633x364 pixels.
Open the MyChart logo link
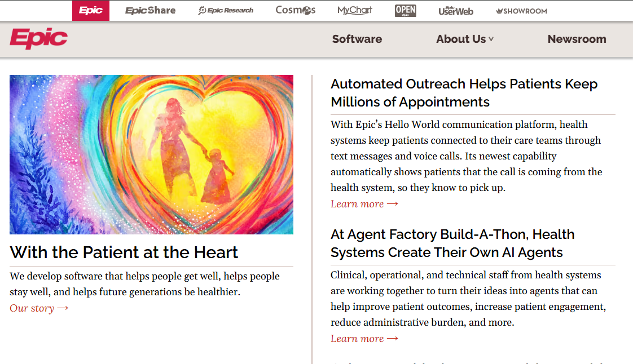click(x=355, y=10)
